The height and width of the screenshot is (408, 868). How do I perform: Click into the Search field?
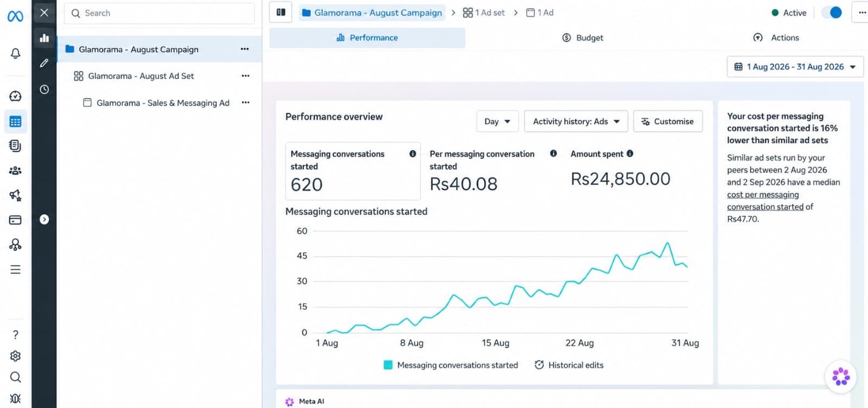[x=159, y=13]
